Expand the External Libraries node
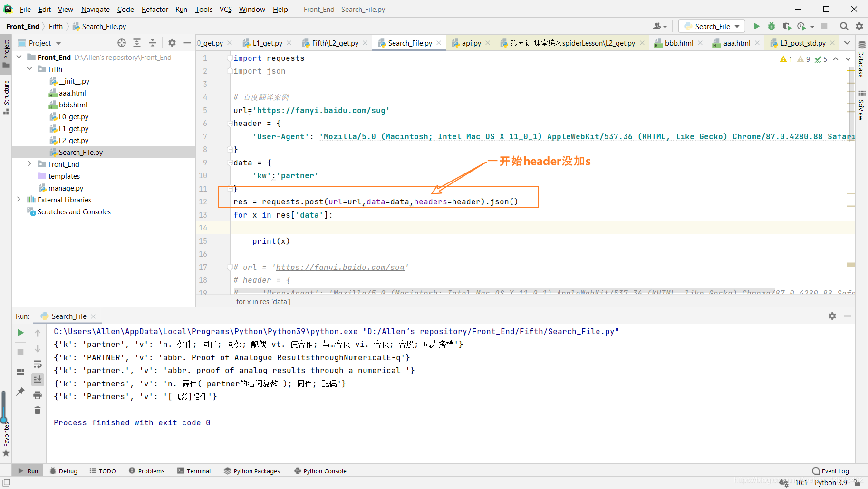Screen dimensions: 868x489 19,200
